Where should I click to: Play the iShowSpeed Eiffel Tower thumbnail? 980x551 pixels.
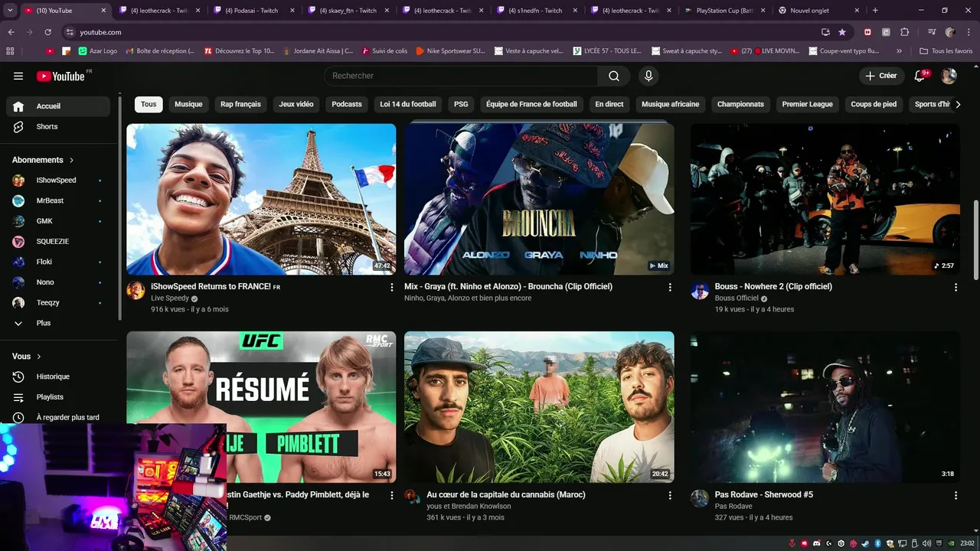pyautogui.click(x=261, y=199)
